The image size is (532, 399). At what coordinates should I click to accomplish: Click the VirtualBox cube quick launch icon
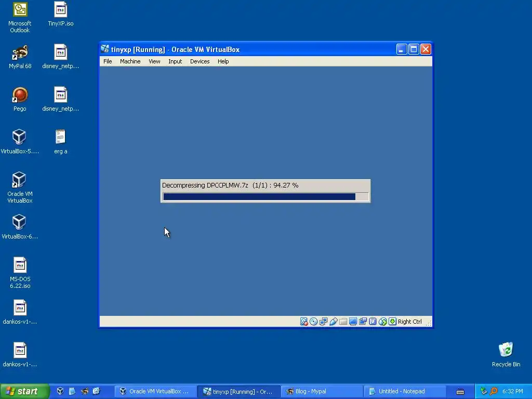pyautogui.click(x=60, y=391)
